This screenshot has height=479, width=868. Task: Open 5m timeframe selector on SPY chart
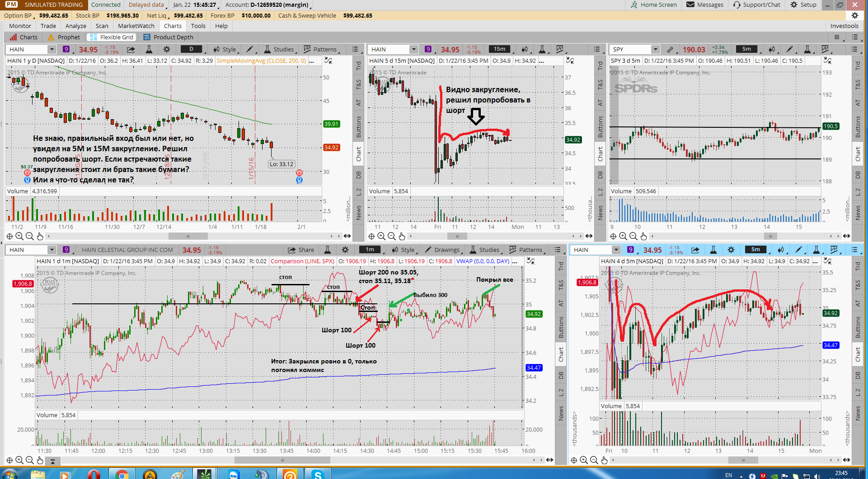tap(746, 49)
